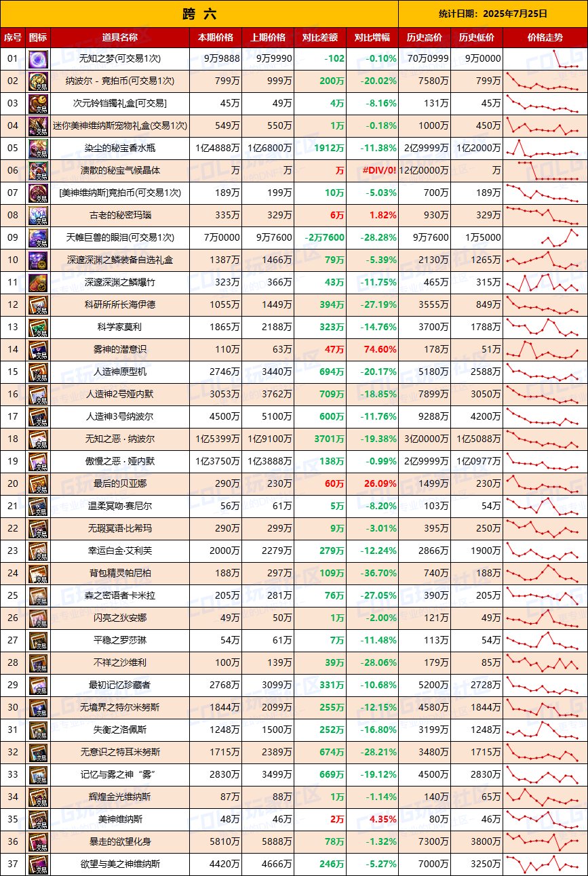Click the 记忆与雾之神"雾" card icon

coord(38,775)
